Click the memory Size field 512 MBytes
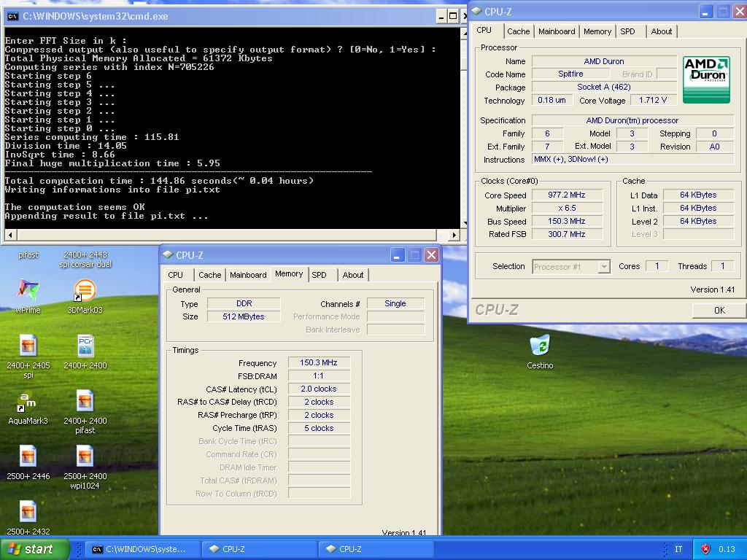Screen dimensions: 747x560 pos(244,316)
